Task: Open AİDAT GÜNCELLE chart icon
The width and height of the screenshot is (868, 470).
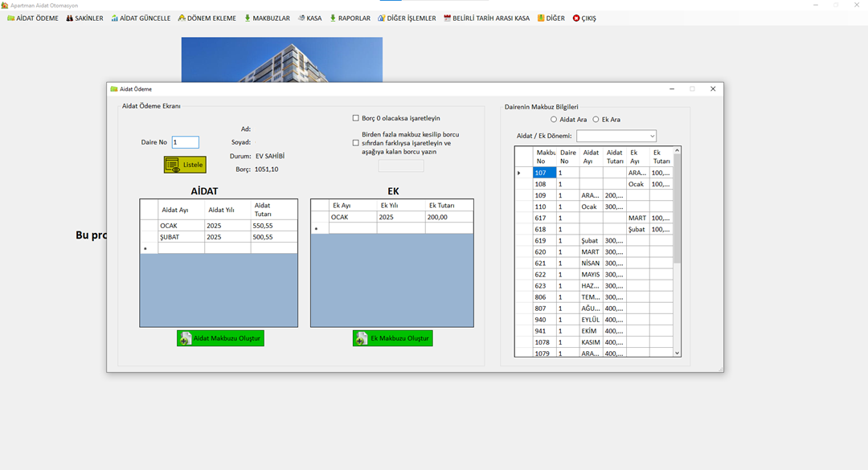Action: [115, 18]
